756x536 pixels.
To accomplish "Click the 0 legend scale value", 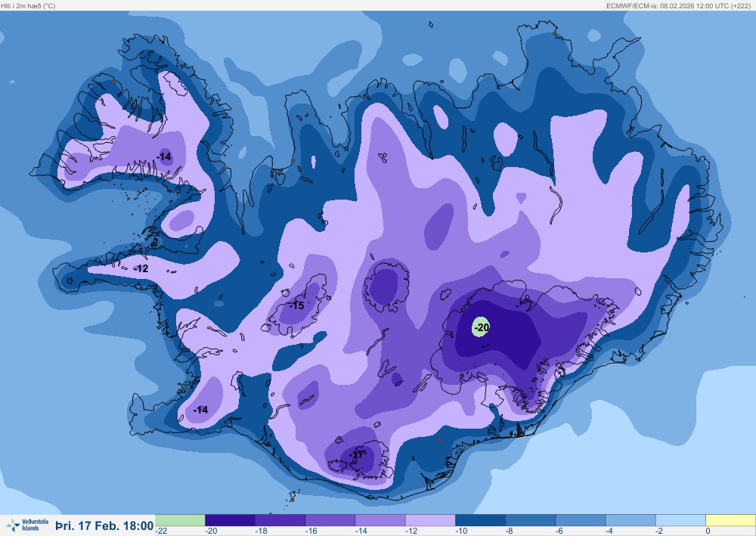I will (708, 531).
